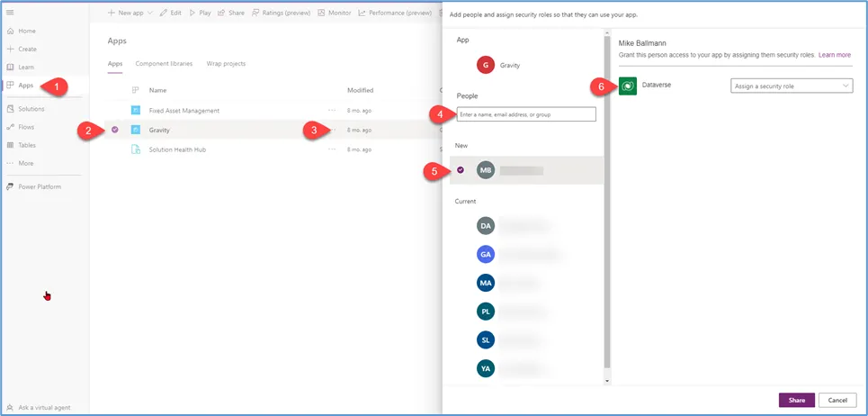This screenshot has height=416, width=868.
Task: Click the Solution Health Hub app icon
Action: [136, 149]
